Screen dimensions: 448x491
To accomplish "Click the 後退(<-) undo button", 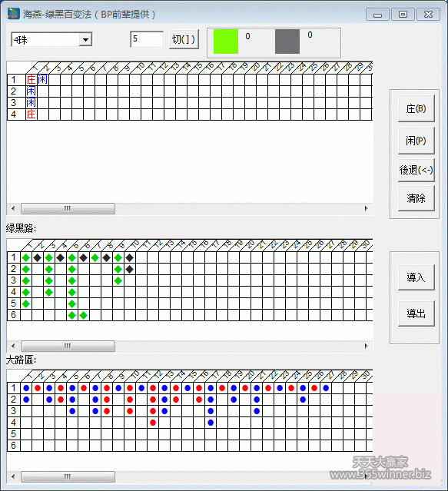I will point(416,170).
